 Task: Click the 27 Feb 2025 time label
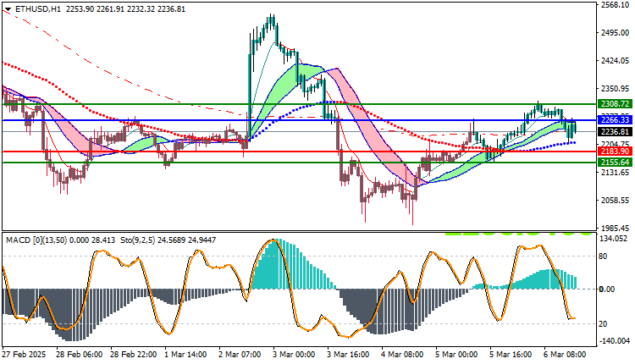click(24, 355)
